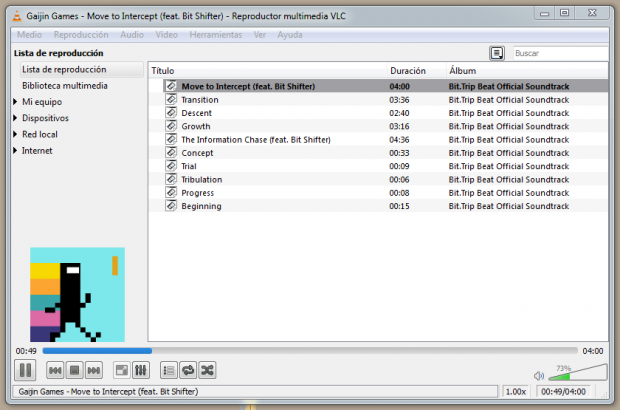Mute audio via speaker icon
The image size is (620, 410).
(539, 376)
